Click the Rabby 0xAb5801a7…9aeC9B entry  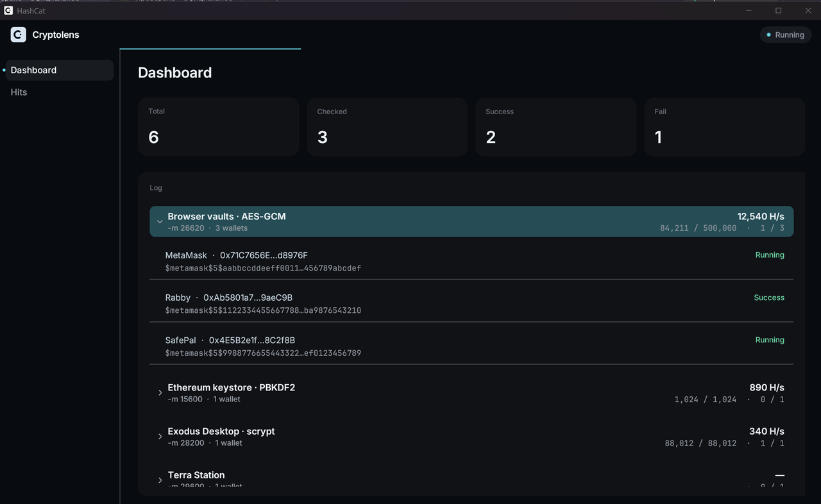471,303
